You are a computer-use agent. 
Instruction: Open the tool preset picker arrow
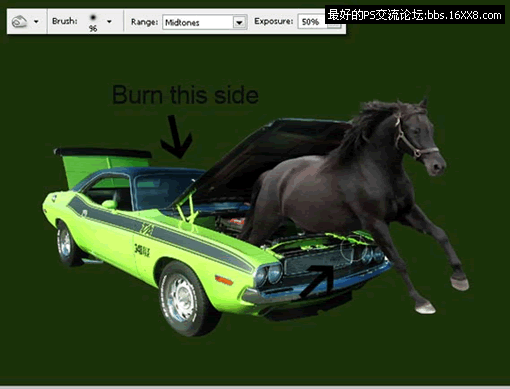(36, 22)
